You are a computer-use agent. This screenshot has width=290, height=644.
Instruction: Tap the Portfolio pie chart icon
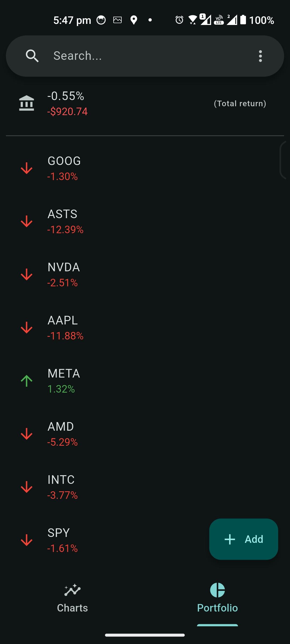(218, 590)
